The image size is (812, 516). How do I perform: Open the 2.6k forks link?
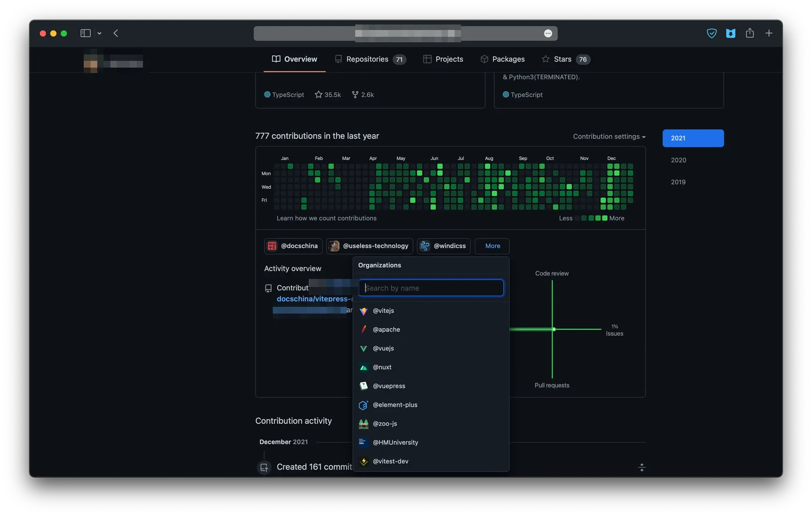(363, 95)
